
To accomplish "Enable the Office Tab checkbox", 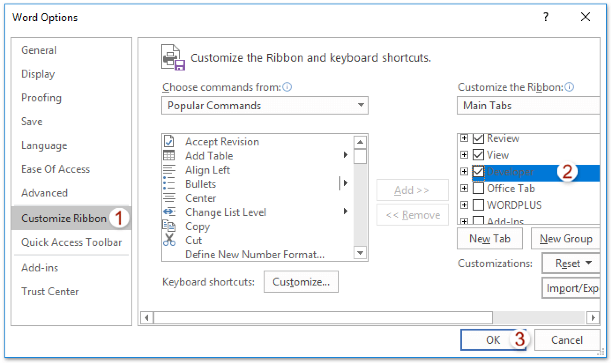I will 478,188.
